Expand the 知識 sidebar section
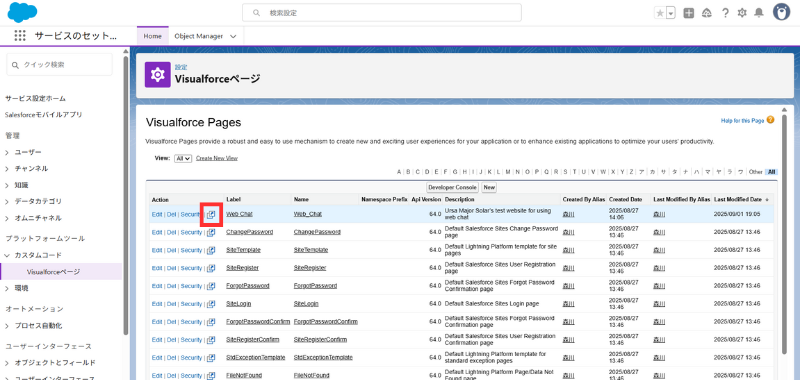800x380 pixels. (8, 185)
